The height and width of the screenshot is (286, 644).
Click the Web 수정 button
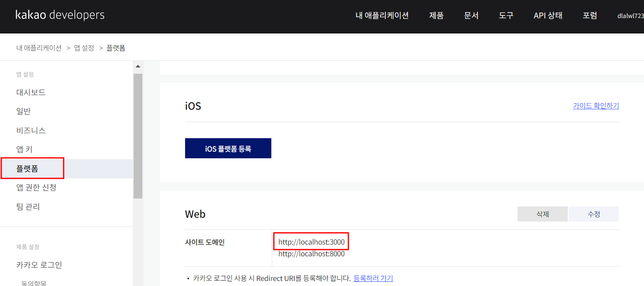(594, 214)
